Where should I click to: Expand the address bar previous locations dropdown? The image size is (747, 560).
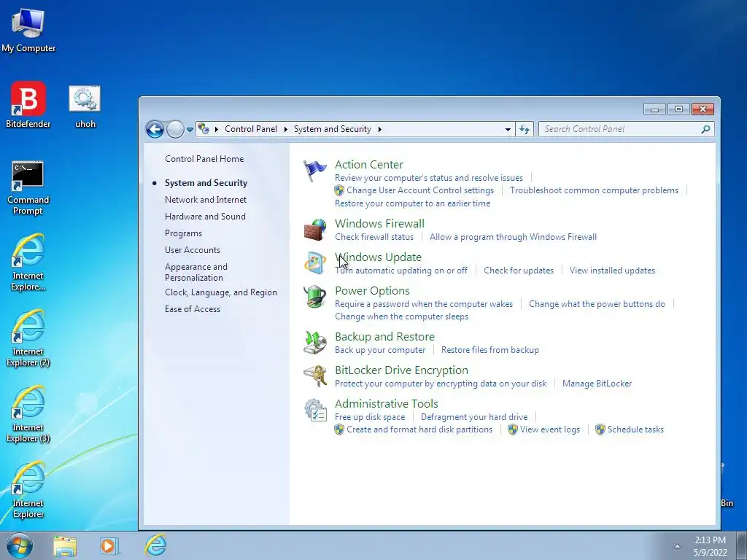pos(508,130)
